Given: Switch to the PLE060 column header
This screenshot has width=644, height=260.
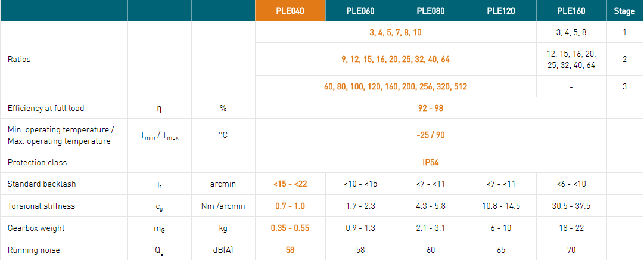Looking at the screenshot, I should 360,11.
